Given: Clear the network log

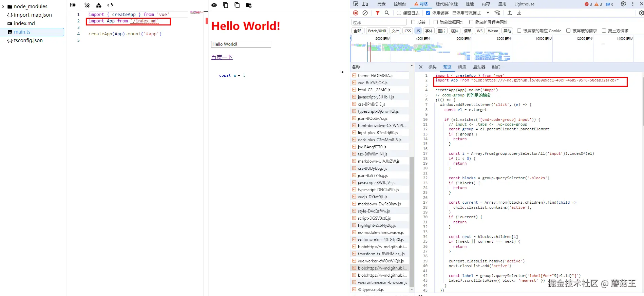Looking at the screenshot, I should click(365, 13).
